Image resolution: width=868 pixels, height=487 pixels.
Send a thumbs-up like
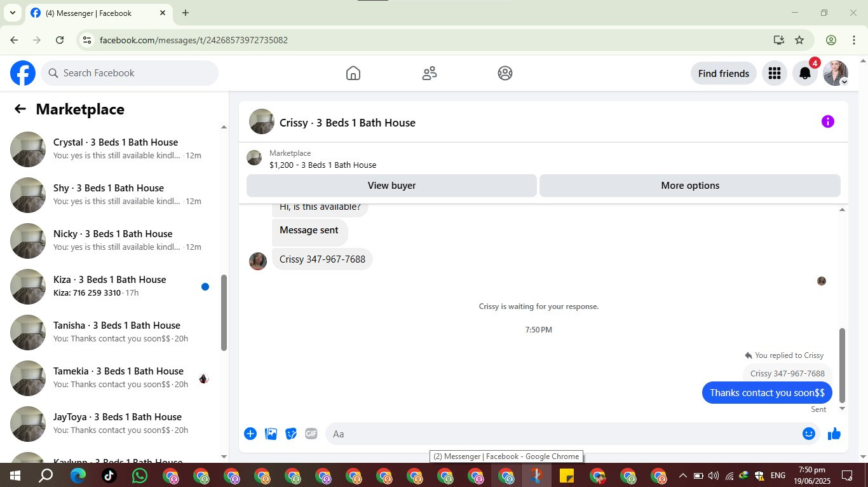point(834,434)
